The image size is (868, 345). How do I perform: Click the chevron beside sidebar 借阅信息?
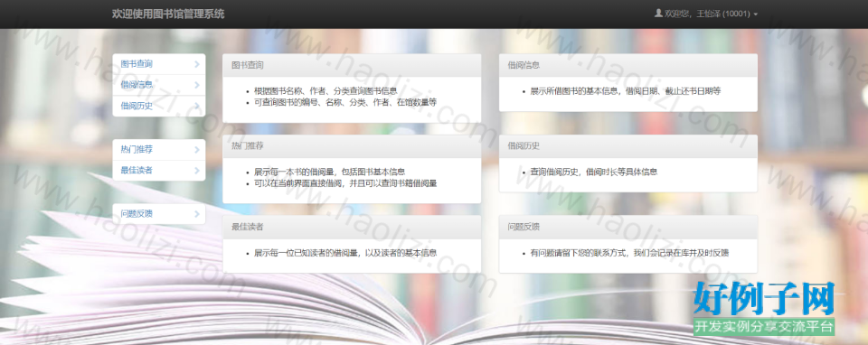click(x=197, y=85)
